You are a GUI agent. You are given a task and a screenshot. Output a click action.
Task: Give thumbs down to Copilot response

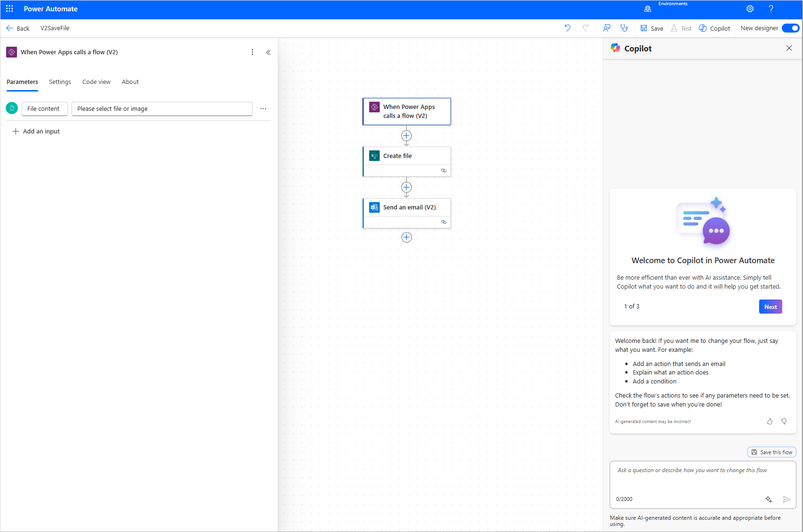pyautogui.click(x=784, y=422)
